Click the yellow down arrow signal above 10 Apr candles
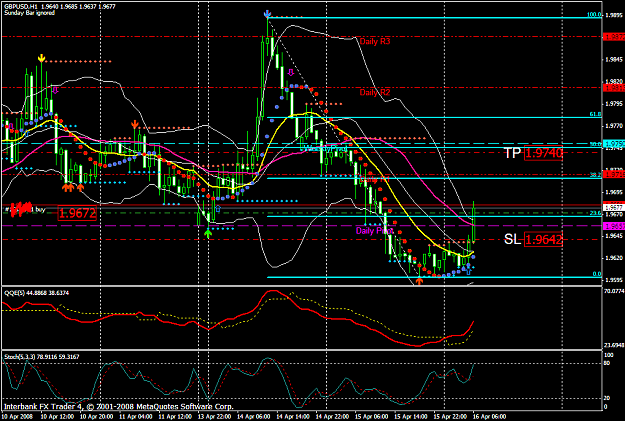The width and height of the screenshot is (625, 421). click(41, 58)
